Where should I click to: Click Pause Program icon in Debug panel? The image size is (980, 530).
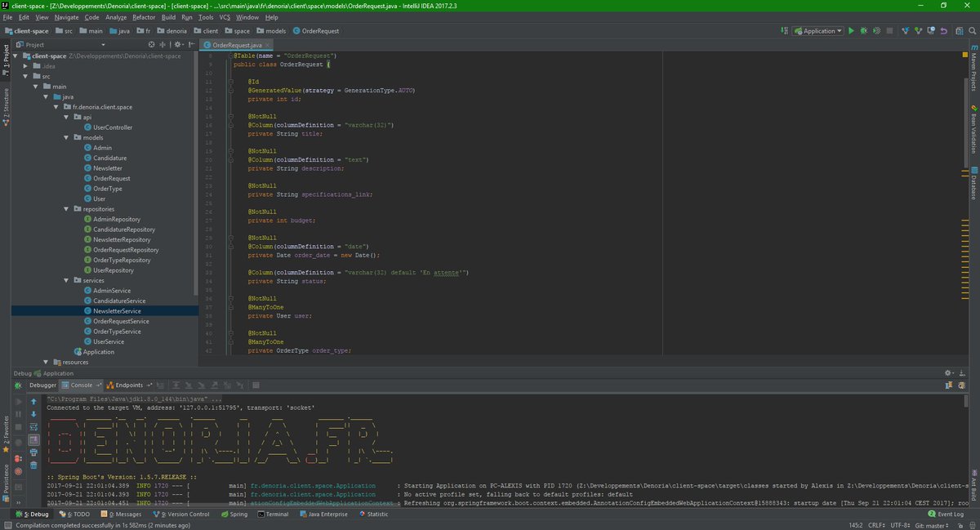[18, 414]
